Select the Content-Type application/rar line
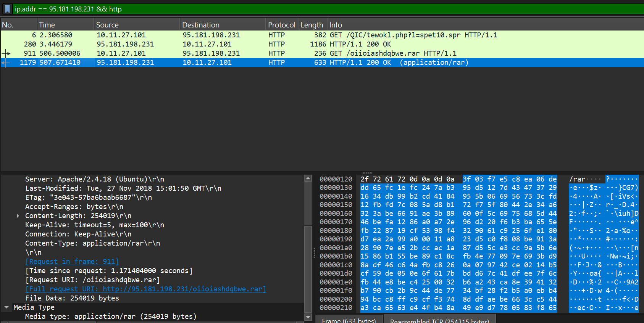The width and height of the screenshot is (644, 323). [93, 243]
